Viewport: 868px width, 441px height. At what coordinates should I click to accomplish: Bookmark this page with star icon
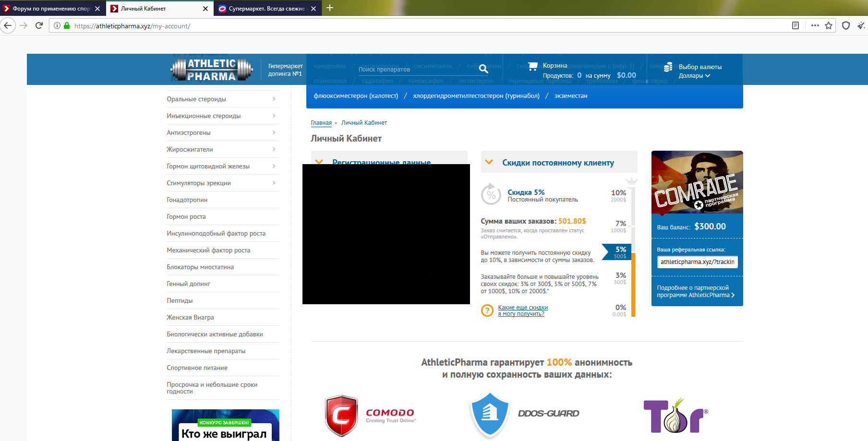[x=829, y=25]
